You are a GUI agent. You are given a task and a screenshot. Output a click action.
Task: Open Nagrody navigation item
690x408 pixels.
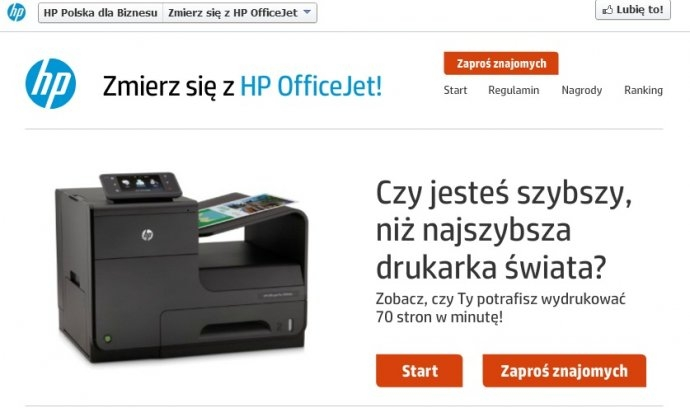coord(581,90)
